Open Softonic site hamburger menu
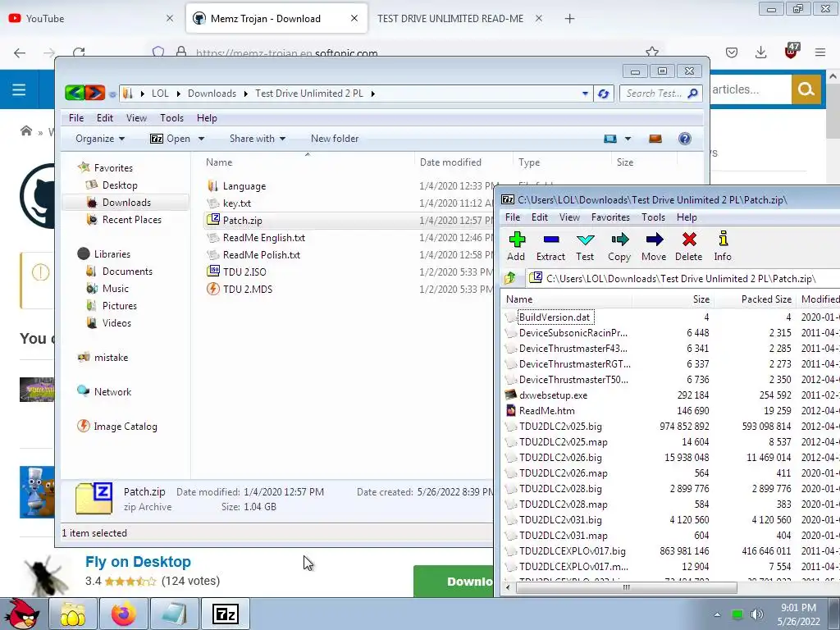Viewport: 840px width, 630px height. coord(19,89)
